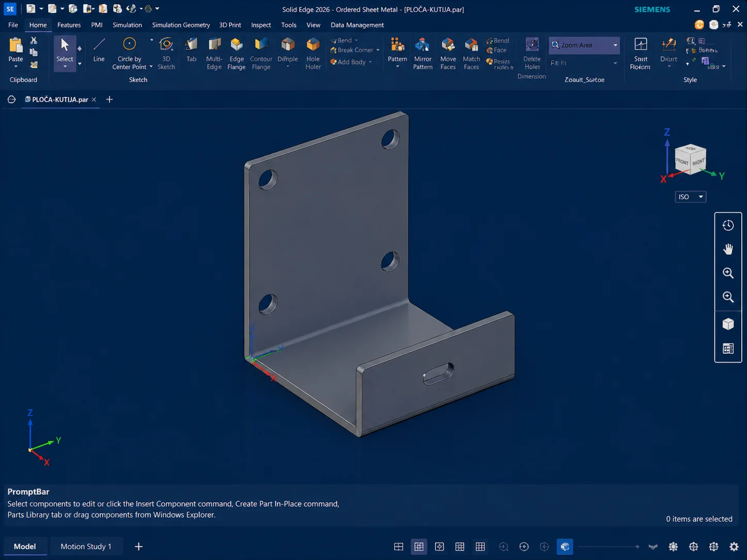Viewport: 747px width, 560px height.
Task: Click the Bend button next to Match Faces
Action: coord(498,40)
